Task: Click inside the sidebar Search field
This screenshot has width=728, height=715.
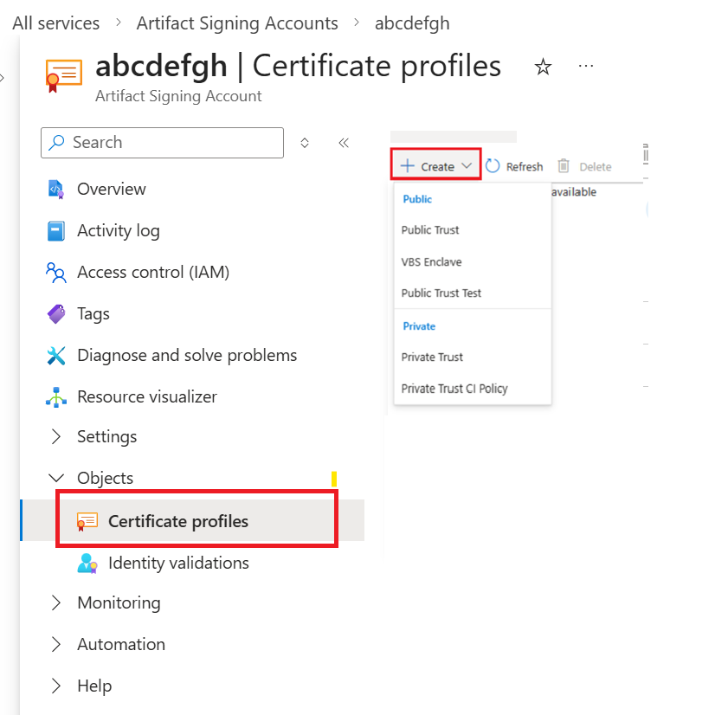Action: pos(162,142)
